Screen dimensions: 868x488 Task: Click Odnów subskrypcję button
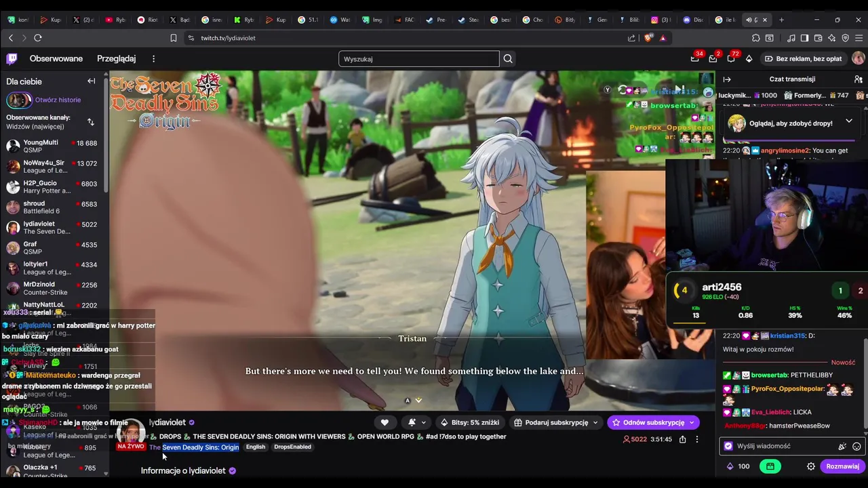[654, 422]
